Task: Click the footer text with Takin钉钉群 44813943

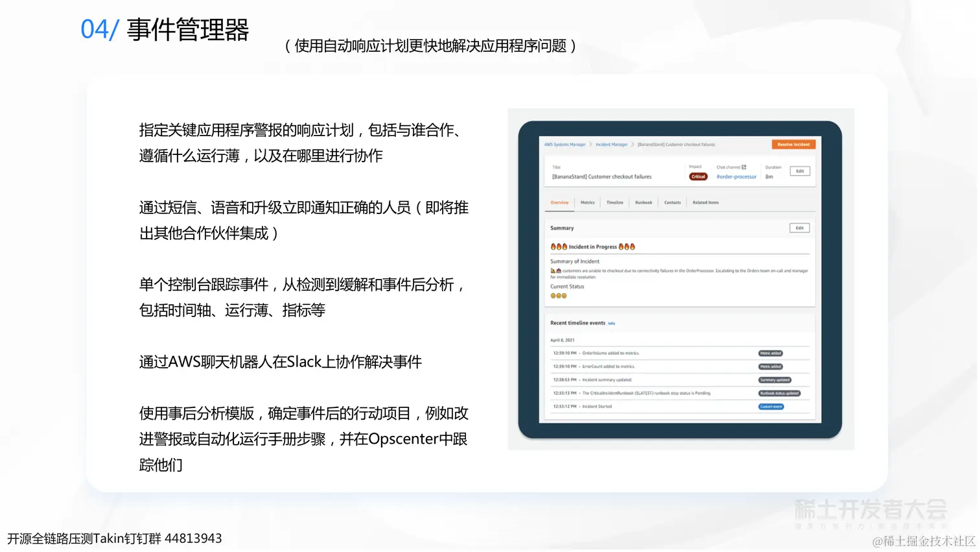Action: pyautogui.click(x=115, y=538)
